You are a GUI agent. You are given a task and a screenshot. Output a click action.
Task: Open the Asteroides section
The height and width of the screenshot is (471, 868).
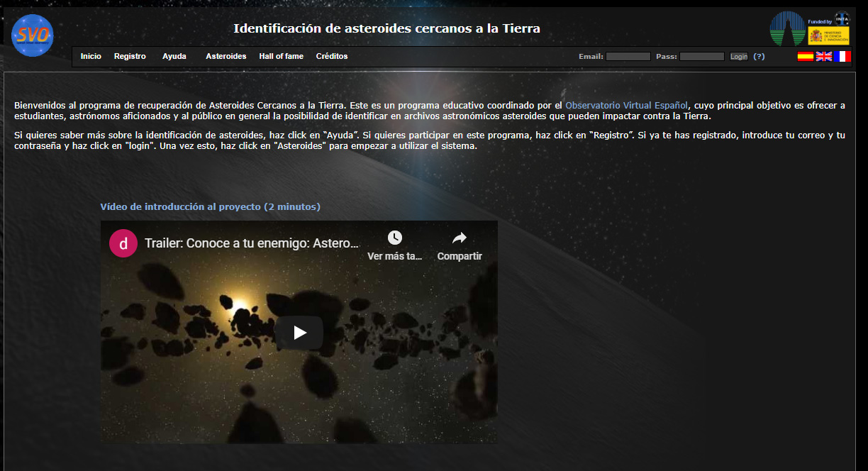tap(226, 56)
